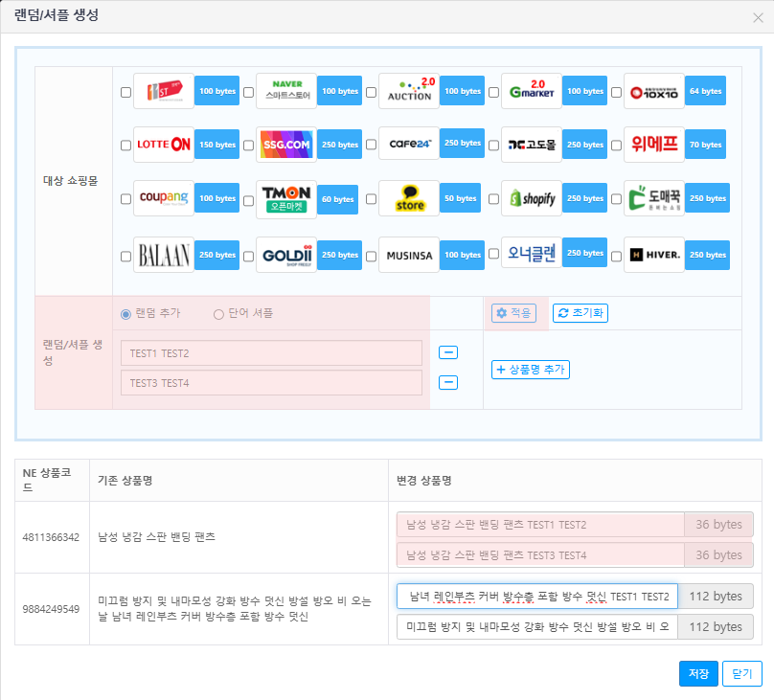Image resolution: width=774 pixels, height=700 pixels.
Task: Toggle the HIVER checkbox
Action: [x=616, y=256]
